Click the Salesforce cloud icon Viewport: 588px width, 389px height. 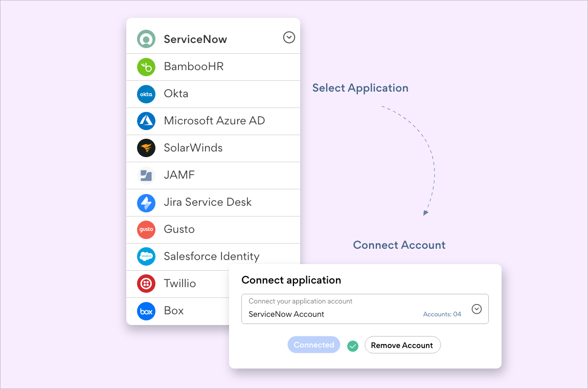click(x=146, y=256)
